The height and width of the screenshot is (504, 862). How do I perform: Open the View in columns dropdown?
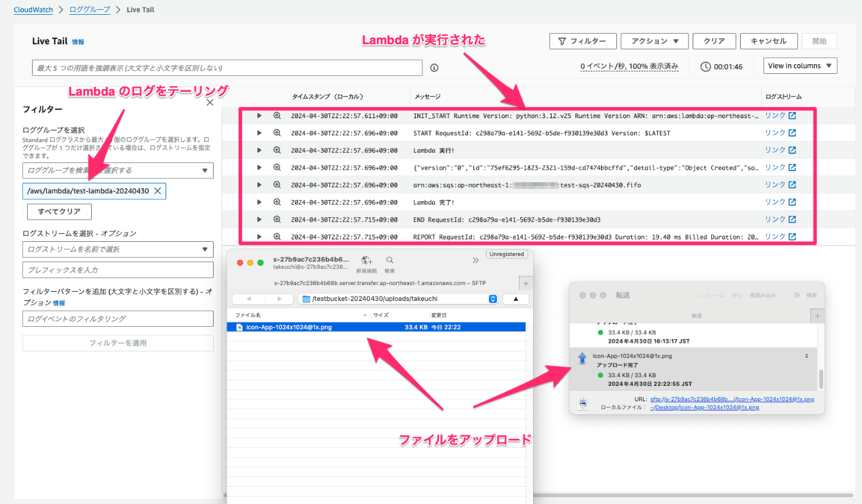coord(800,66)
